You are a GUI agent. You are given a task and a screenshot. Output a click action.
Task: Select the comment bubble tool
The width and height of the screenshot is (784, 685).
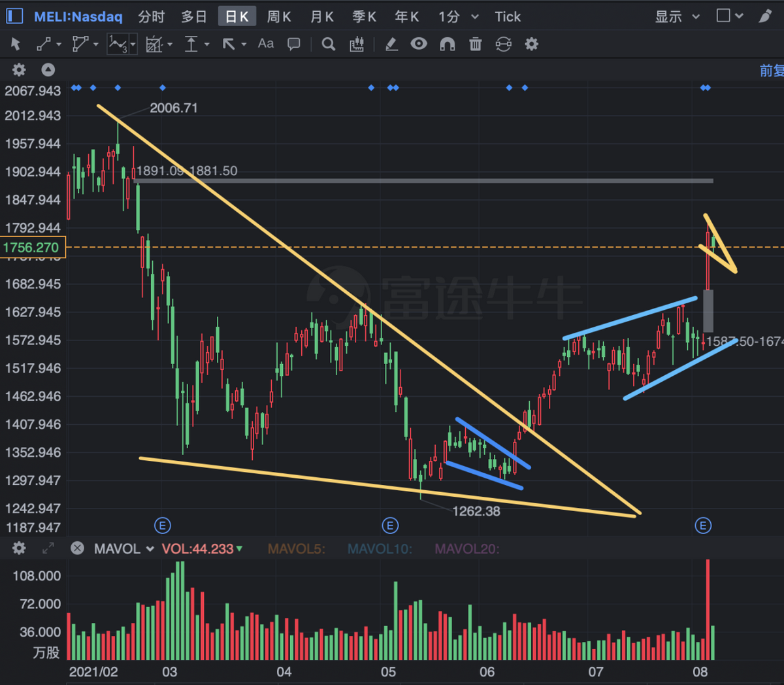[x=294, y=44]
